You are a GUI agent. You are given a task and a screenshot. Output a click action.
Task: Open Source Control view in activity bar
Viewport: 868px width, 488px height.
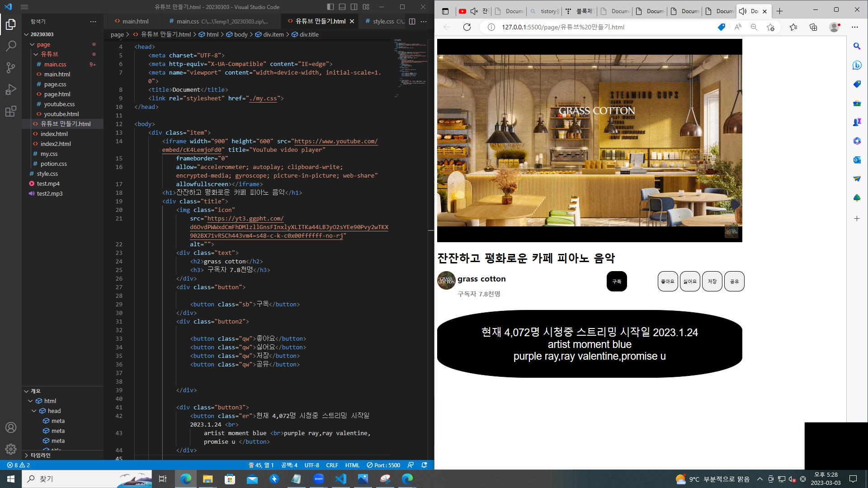(11, 68)
